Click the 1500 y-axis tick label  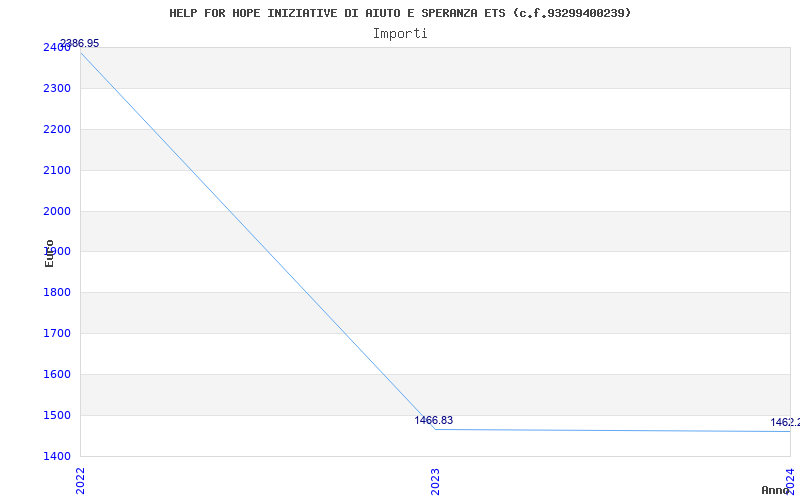click(57, 415)
